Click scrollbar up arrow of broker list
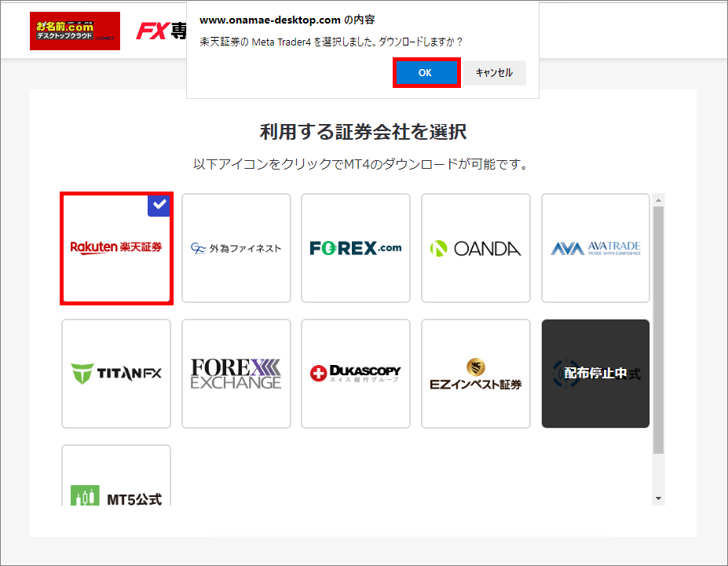The image size is (728, 566). pyautogui.click(x=658, y=200)
